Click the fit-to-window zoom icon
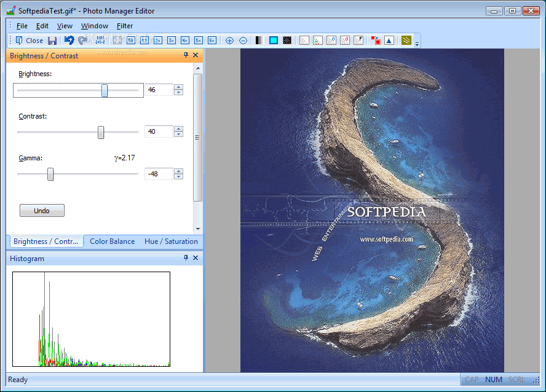Image resolution: width=546 pixels, height=392 pixels. [117, 41]
